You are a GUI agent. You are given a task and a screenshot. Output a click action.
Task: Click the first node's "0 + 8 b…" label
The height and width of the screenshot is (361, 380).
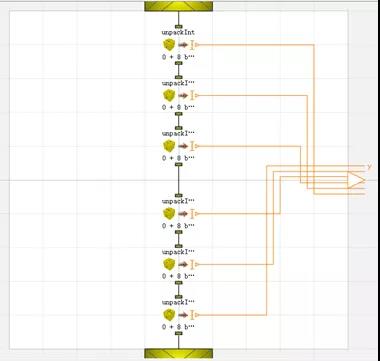(x=178, y=57)
